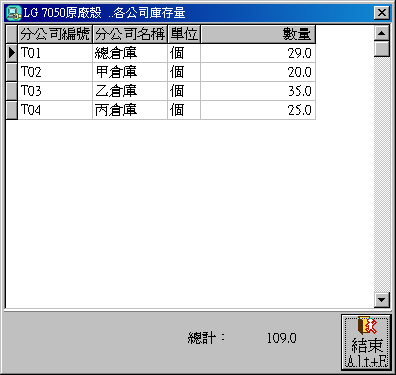Click the 丙倉庫 name cell

pos(130,110)
